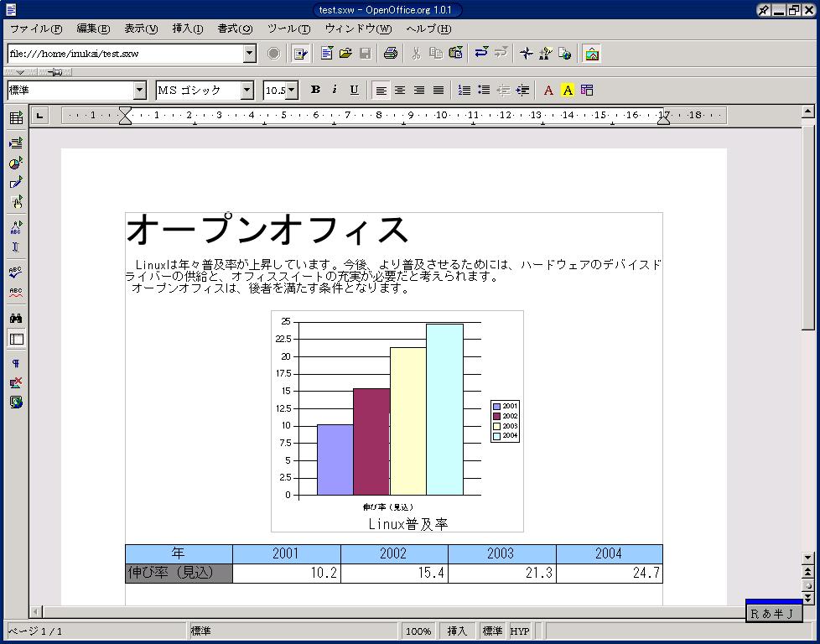Toggle nonprinting characters paragraph mark icon
820x644 pixels.
(16, 364)
